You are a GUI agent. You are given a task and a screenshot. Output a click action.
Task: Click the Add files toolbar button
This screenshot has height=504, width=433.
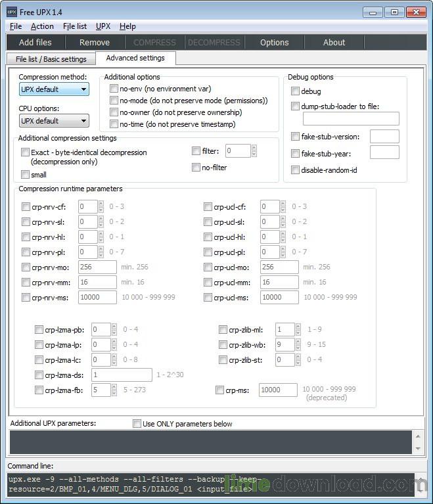point(35,42)
